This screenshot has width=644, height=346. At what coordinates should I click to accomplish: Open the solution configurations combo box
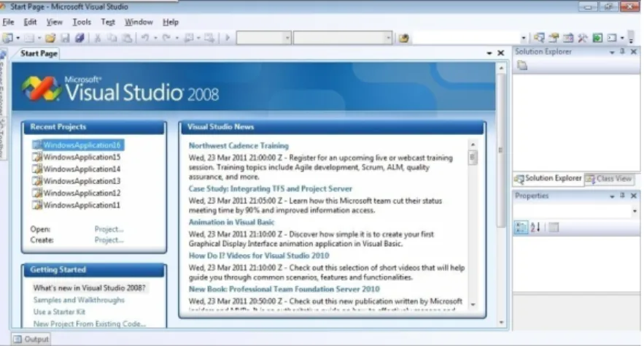264,38
